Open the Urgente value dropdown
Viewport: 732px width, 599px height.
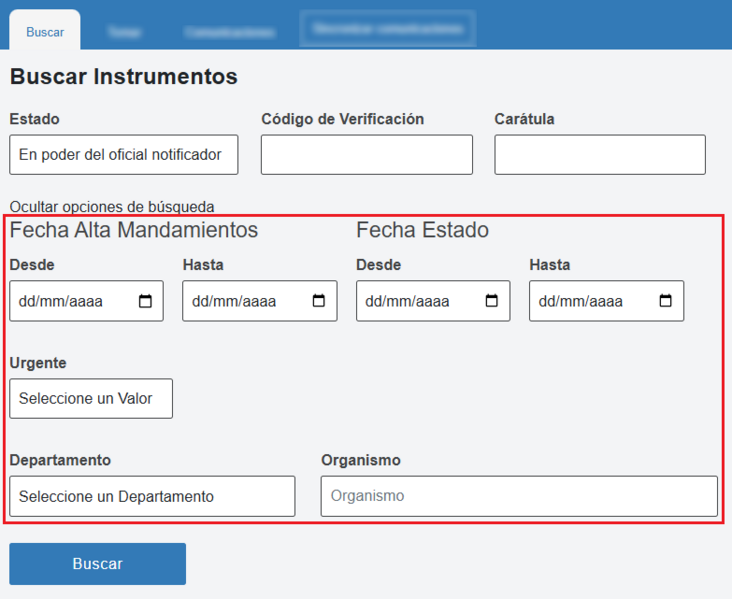pos(91,398)
